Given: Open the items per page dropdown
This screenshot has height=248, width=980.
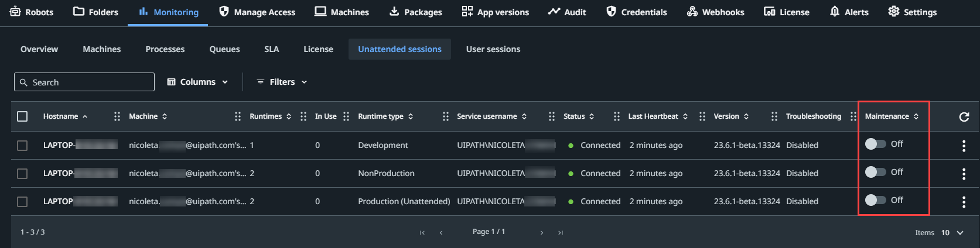Looking at the screenshot, I should click(x=952, y=233).
